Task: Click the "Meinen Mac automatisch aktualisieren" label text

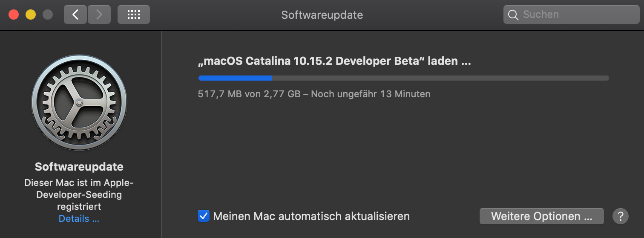Action: tap(311, 216)
